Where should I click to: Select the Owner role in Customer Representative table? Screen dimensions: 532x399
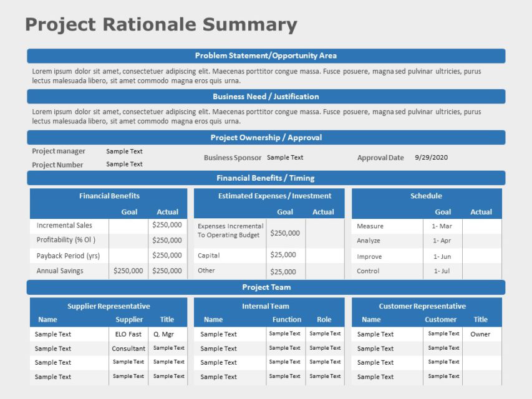(x=480, y=334)
